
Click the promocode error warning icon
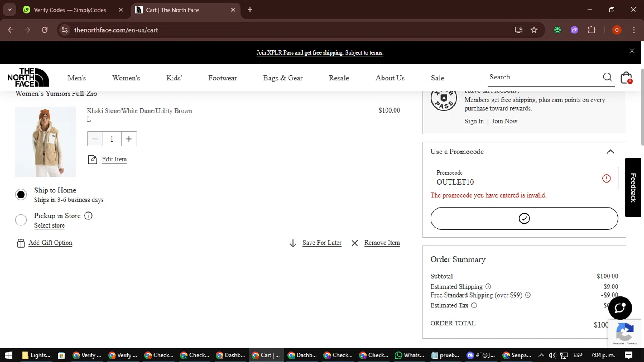pyautogui.click(x=606, y=178)
